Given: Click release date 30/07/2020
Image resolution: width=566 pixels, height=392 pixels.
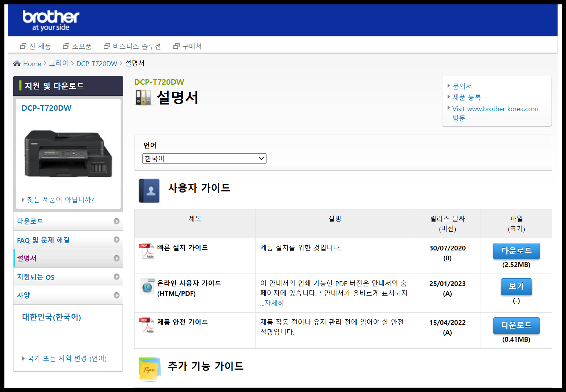Looking at the screenshot, I should pos(447,248).
